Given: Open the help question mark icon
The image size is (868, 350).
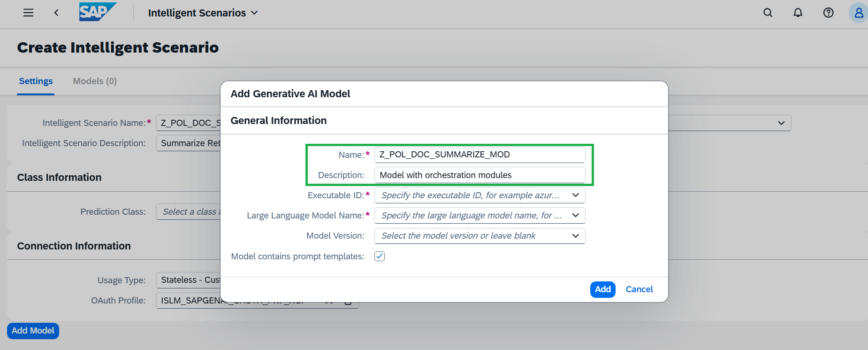Looking at the screenshot, I should [829, 13].
